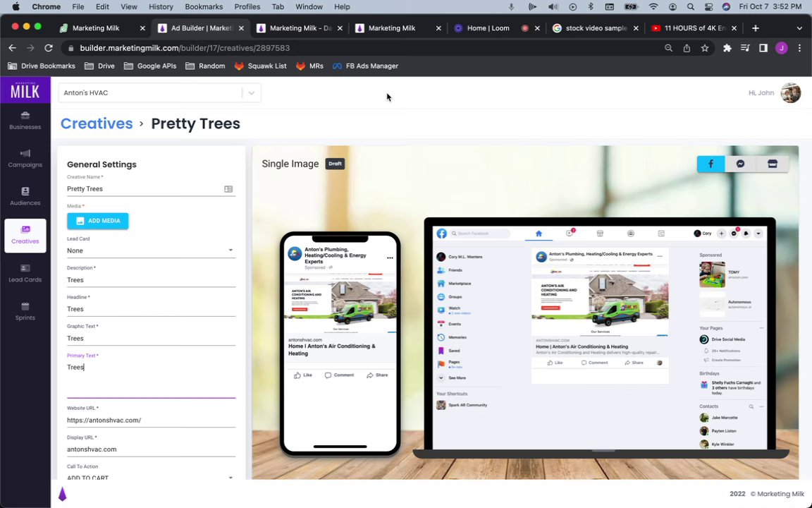
Task: Click the Creative Name input field
Action: [x=144, y=188]
